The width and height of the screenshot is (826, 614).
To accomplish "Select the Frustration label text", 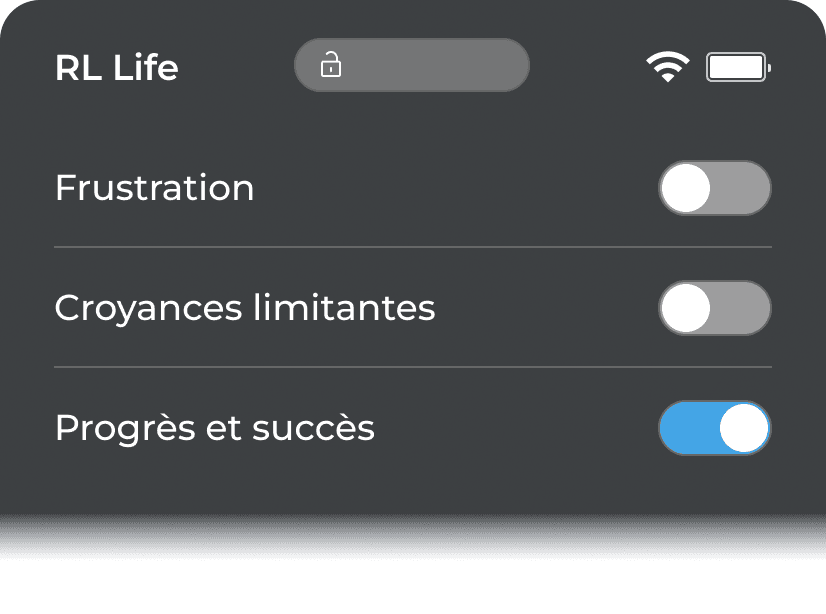I will tap(154, 188).
